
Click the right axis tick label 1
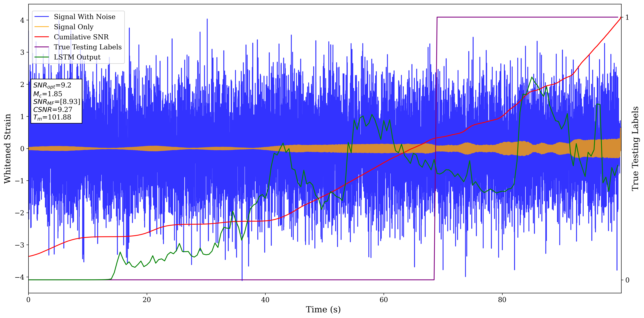627,17
